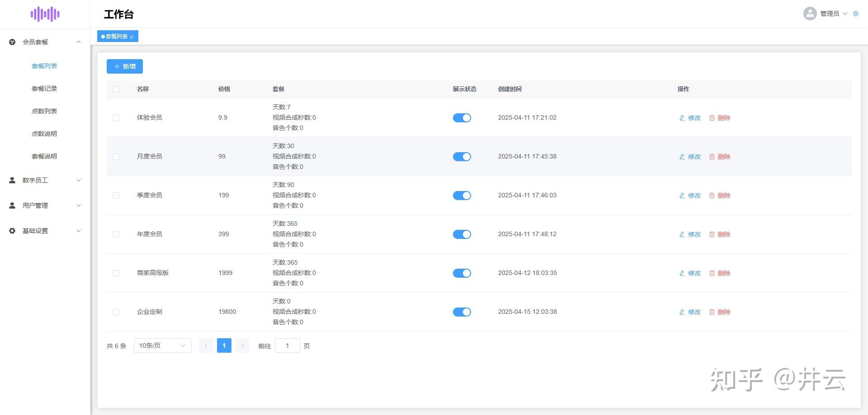The width and height of the screenshot is (868, 415).
Task: Click the 基础设置 gear icon in sidebar
Action: pos(12,231)
